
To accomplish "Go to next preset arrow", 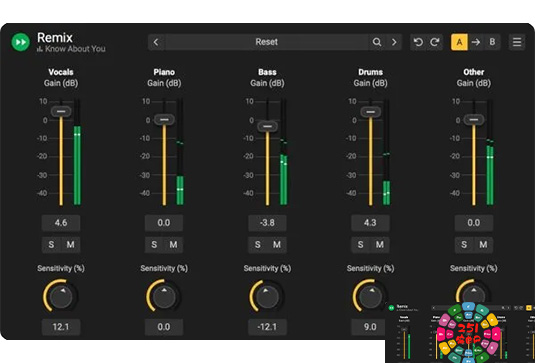I will pos(394,42).
